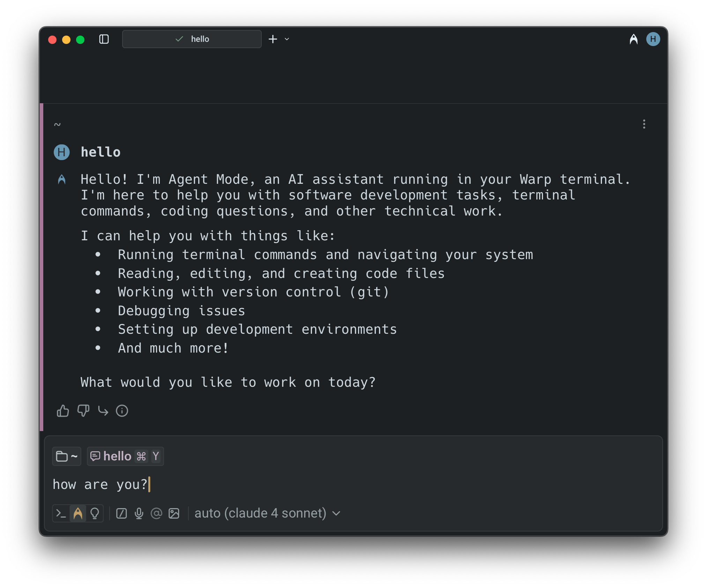The image size is (707, 588).
Task: Click the hello conversation chip
Action: 125,456
